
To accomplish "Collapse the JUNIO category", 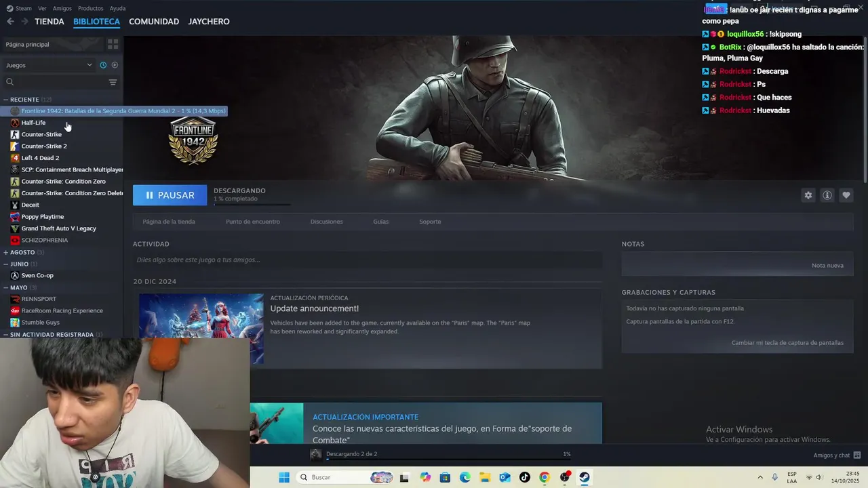I will tap(6, 264).
